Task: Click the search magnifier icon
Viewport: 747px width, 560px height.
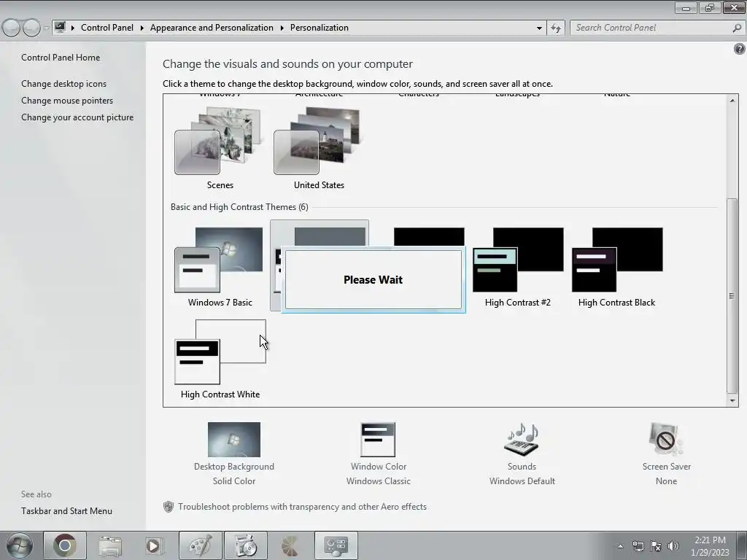Action: [x=737, y=28]
